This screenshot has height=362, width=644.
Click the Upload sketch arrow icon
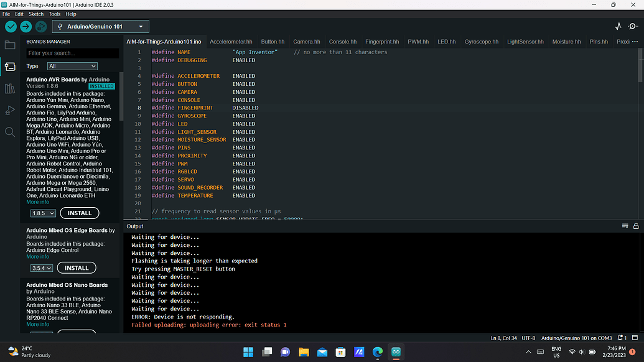pos(26,27)
